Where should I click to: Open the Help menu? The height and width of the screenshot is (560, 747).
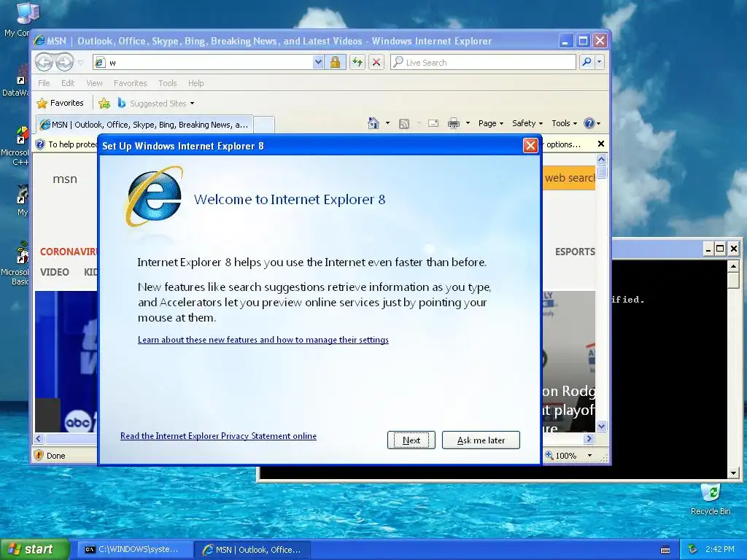196,83
